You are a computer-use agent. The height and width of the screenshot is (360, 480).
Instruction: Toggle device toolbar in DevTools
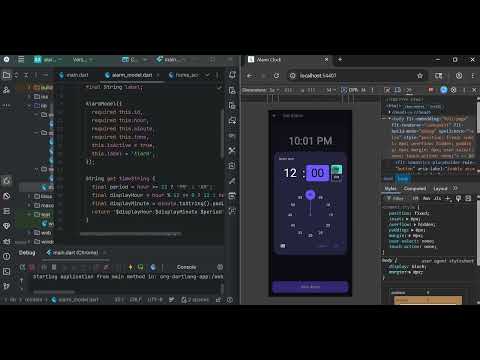(397, 90)
